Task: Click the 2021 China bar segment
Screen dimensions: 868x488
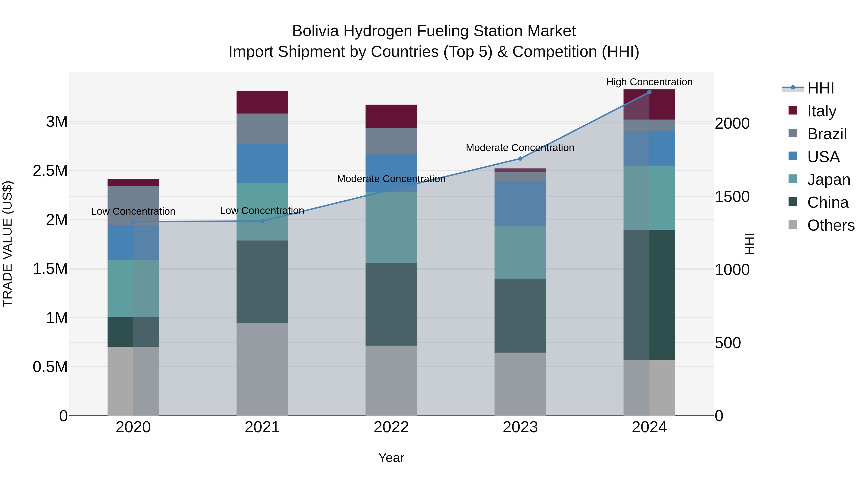Action: point(262,282)
